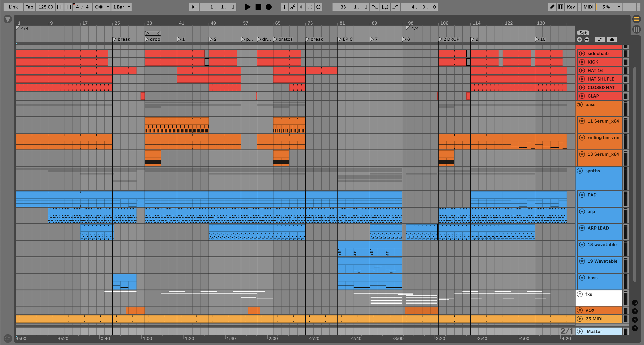Collapse the synths group track
This screenshot has height=345, width=644.
[580, 171]
